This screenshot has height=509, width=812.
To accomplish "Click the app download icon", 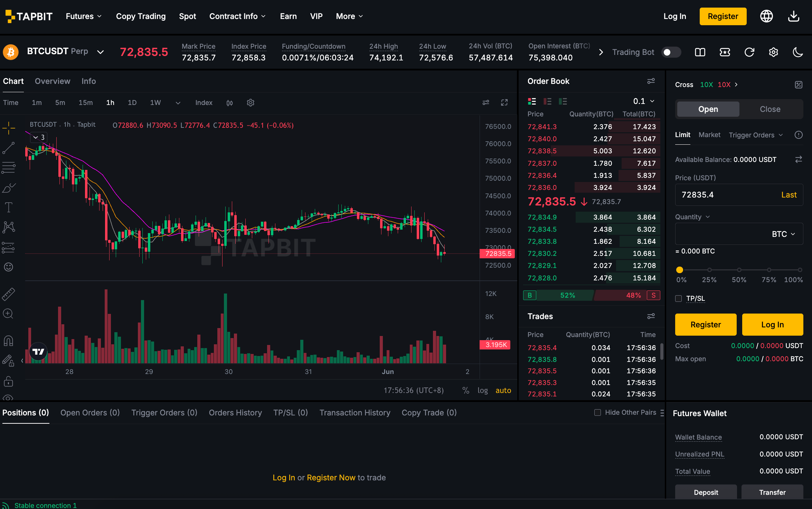I will pyautogui.click(x=794, y=16).
